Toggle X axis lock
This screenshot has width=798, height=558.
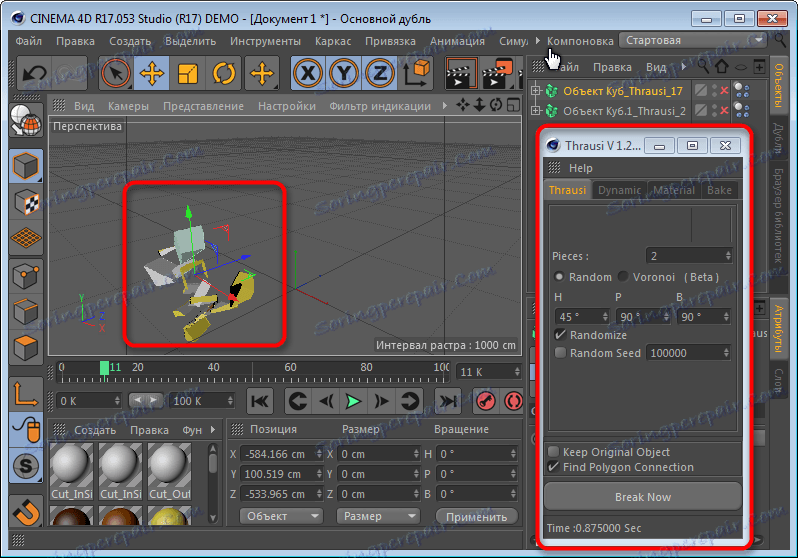(308, 74)
